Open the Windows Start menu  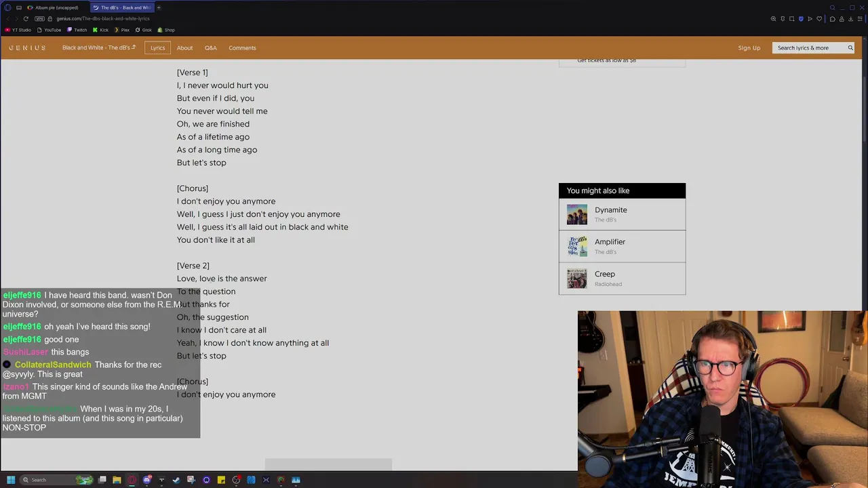coord(11,480)
